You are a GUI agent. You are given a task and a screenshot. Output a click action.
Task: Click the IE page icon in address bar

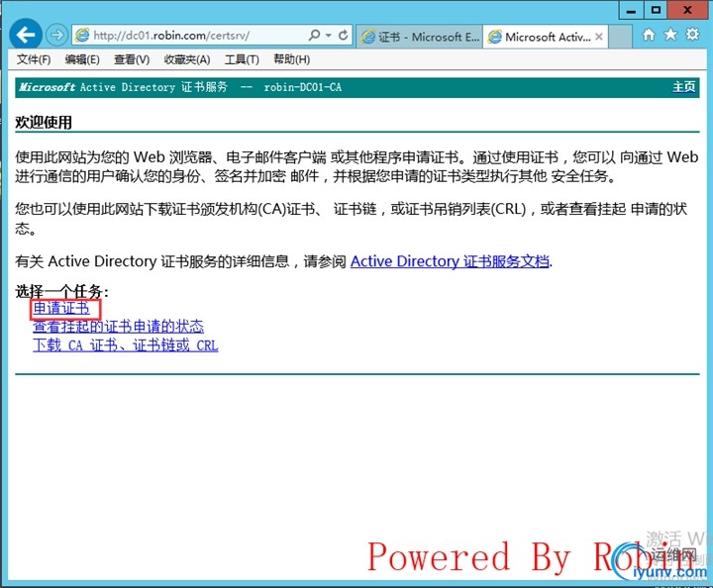[82, 35]
